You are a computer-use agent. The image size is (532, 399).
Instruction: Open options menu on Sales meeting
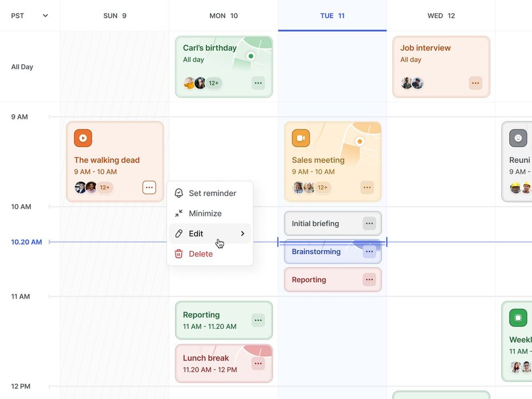[x=367, y=188]
